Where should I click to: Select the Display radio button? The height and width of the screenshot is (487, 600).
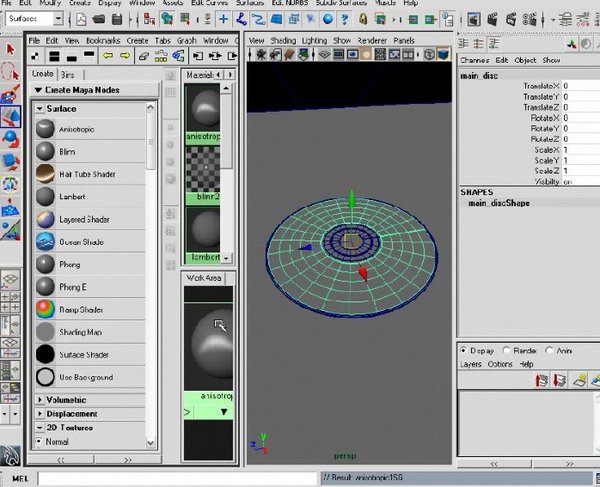(464, 351)
